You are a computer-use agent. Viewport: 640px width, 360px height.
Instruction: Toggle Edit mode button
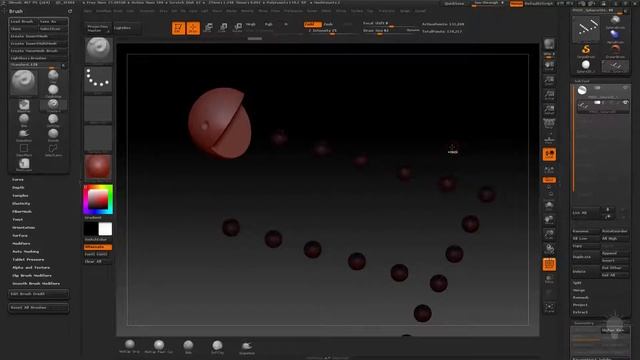coord(178,28)
